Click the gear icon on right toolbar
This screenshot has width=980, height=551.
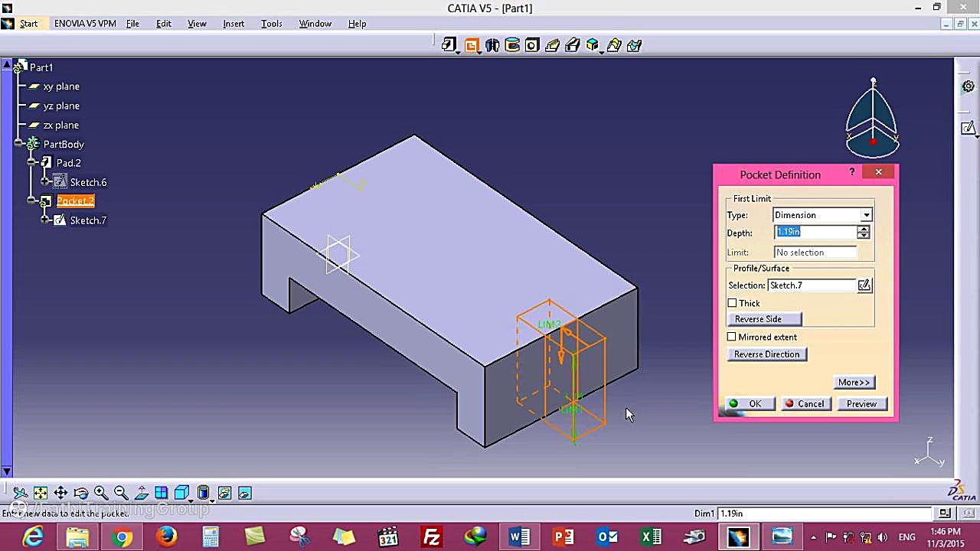click(x=969, y=86)
